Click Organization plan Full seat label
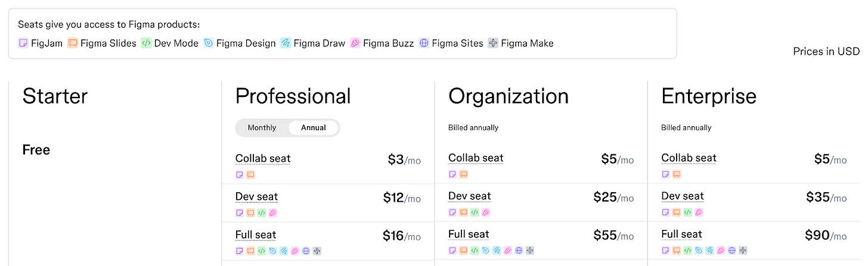Image resolution: width=868 pixels, height=266 pixels. (469, 234)
